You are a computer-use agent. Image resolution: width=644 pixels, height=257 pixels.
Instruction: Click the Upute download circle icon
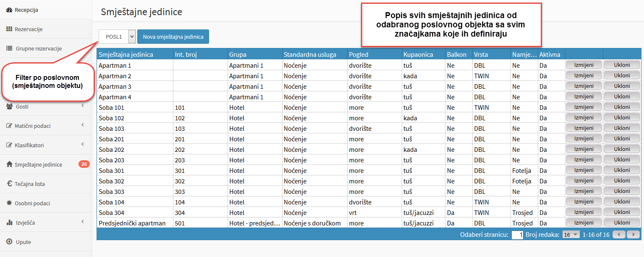tap(9, 242)
